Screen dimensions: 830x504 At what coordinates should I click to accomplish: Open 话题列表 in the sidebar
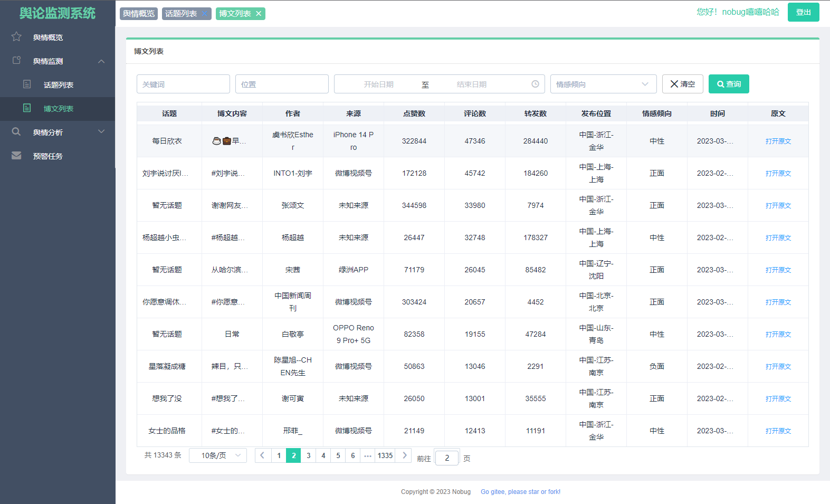(x=58, y=85)
